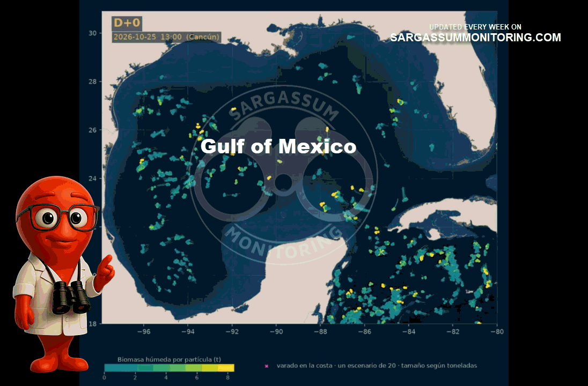Click the SARGASSUMMONITORING.COM website link text
This screenshot has width=588, height=386.
(x=475, y=38)
